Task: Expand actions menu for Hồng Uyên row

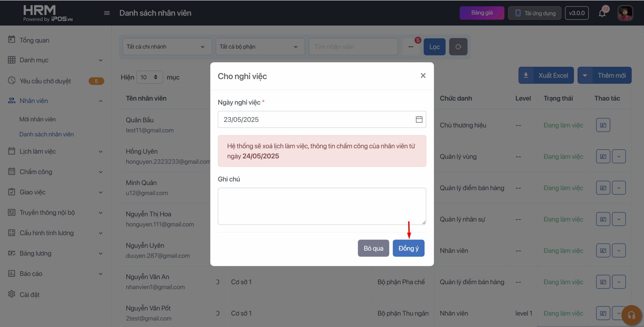Action: click(619, 156)
